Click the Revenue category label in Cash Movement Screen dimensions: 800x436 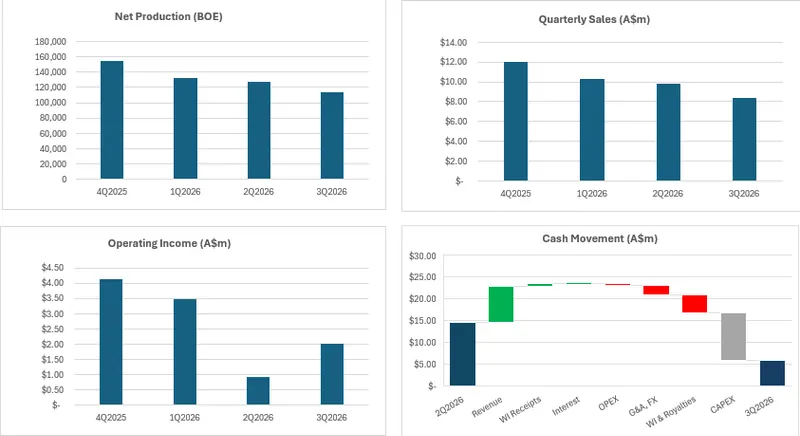(x=487, y=407)
